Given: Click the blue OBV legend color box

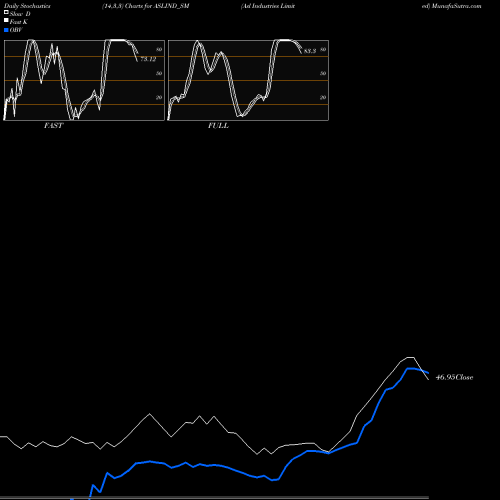Looking at the screenshot, I should click(x=6, y=30).
